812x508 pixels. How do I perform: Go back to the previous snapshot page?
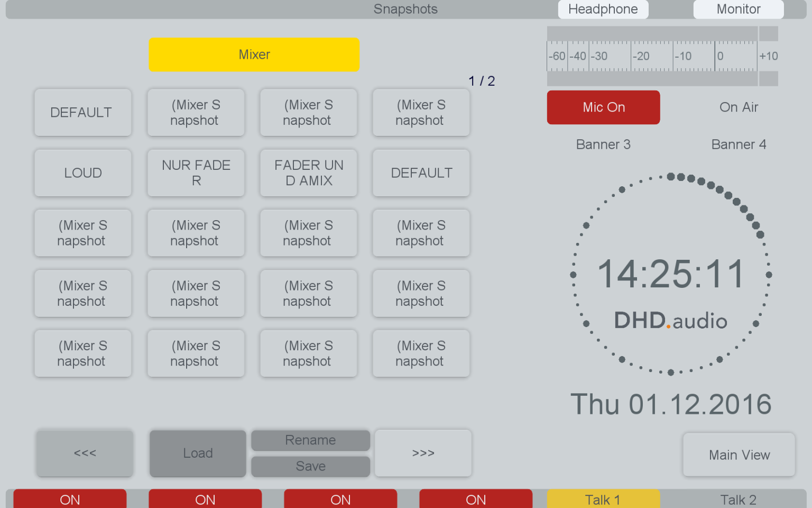(x=85, y=453)
